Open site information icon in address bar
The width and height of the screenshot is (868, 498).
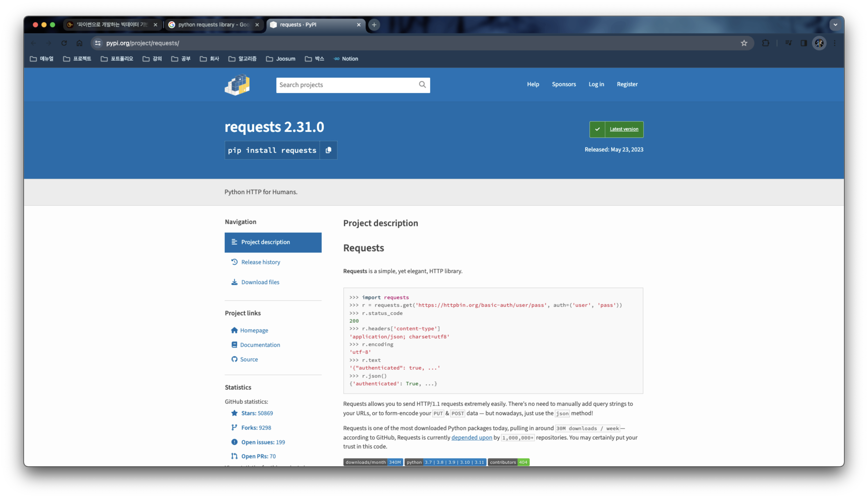point(98,43)
